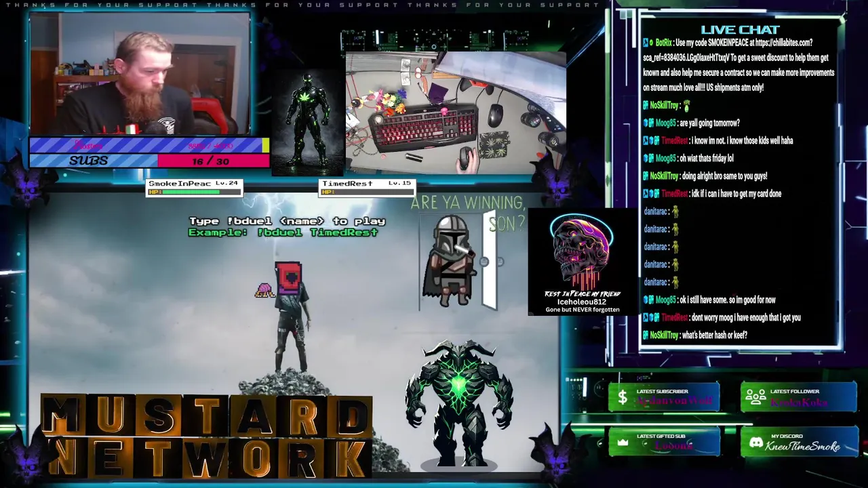
Task: Click the My Discord KnewTimeSmoke panel
Action: click(799, 442)
